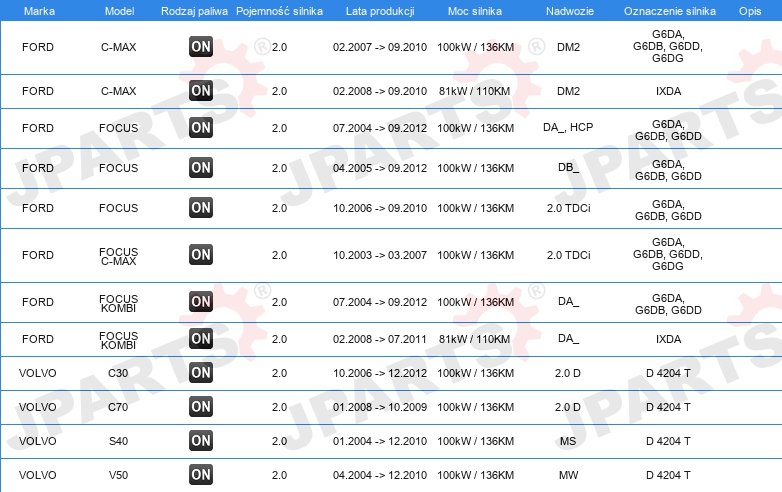Click the C70 model cell
782x492 pixels.
point(118,407)
